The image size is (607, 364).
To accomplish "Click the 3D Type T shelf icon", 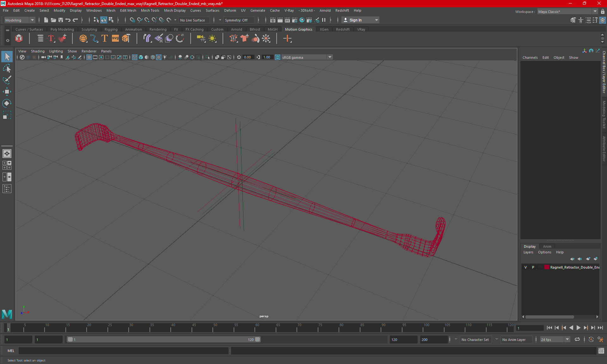I will (x=105, y=39).
